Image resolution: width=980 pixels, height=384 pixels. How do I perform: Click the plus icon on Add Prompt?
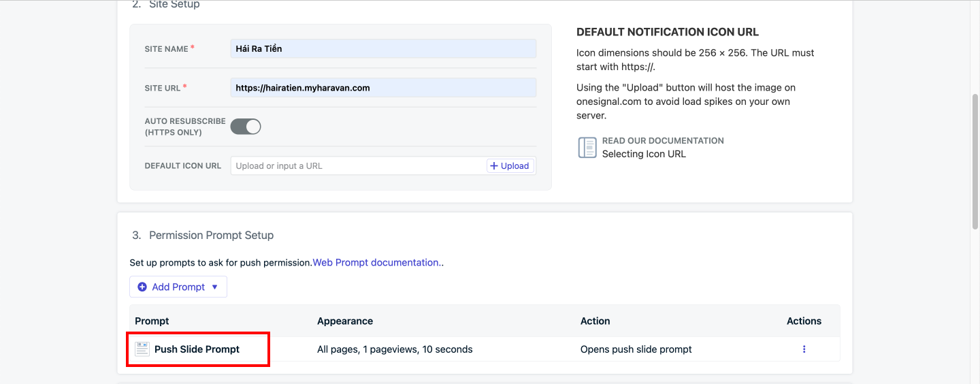tap(142, 287)
